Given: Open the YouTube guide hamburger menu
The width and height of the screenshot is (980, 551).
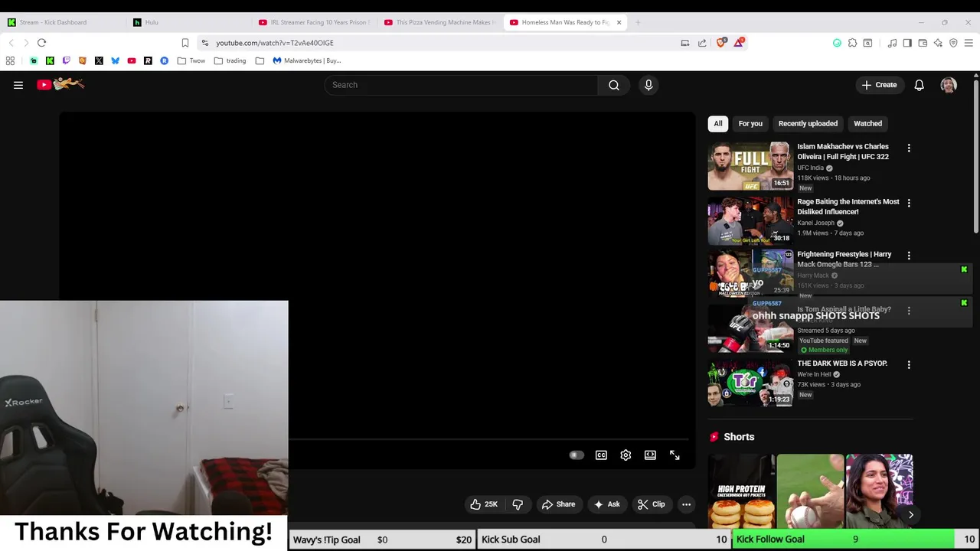Looking at the screenshot, I should click(18, 85).
